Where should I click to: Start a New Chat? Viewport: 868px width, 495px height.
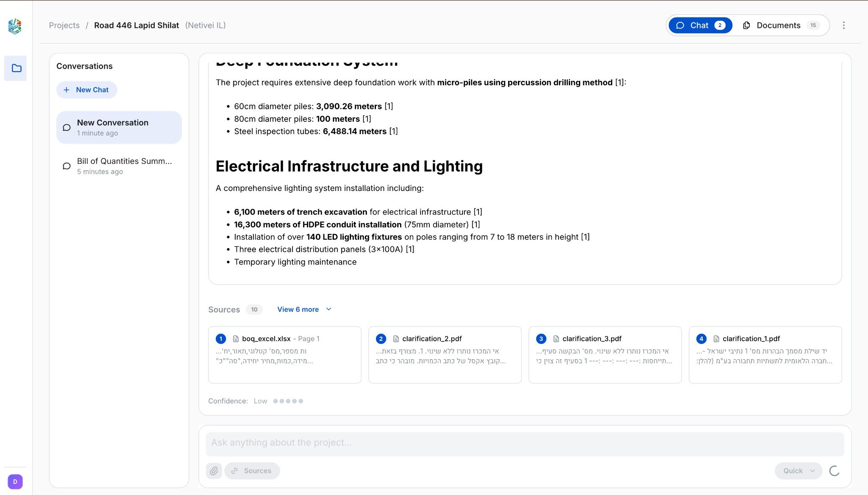point(86,90)
